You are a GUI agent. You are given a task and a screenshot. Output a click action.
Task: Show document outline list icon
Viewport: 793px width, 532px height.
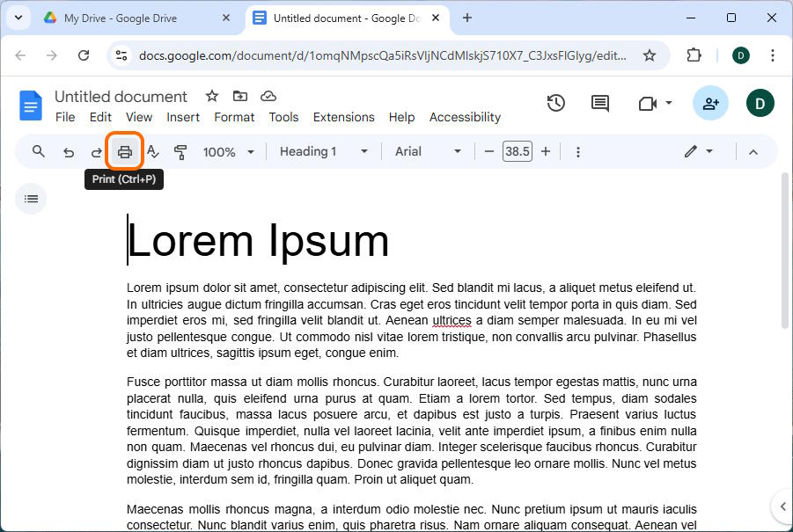(x=31, y=199)
